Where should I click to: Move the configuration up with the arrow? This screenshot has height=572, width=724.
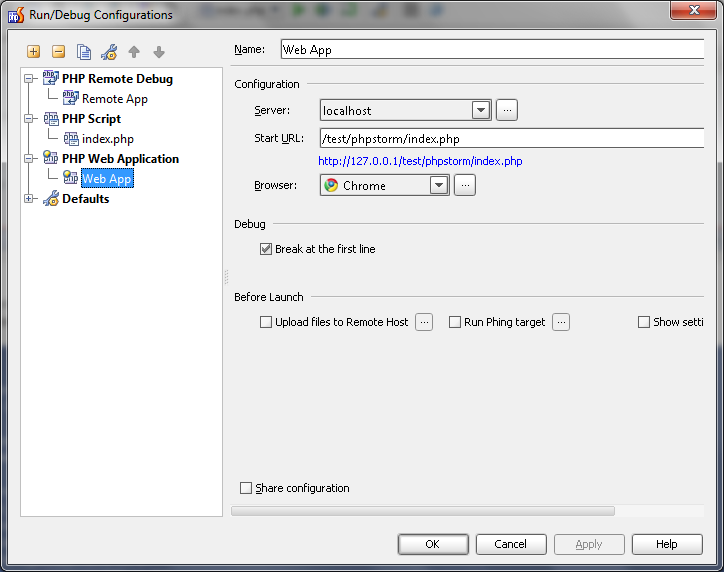click(x=134, y=52)
